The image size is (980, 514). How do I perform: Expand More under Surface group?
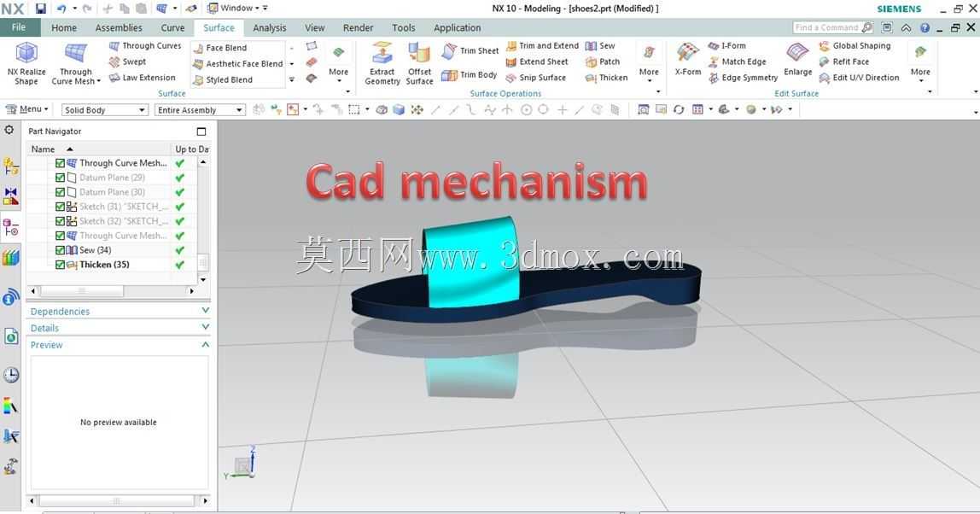pyautogui.click(x=338, y=67)
